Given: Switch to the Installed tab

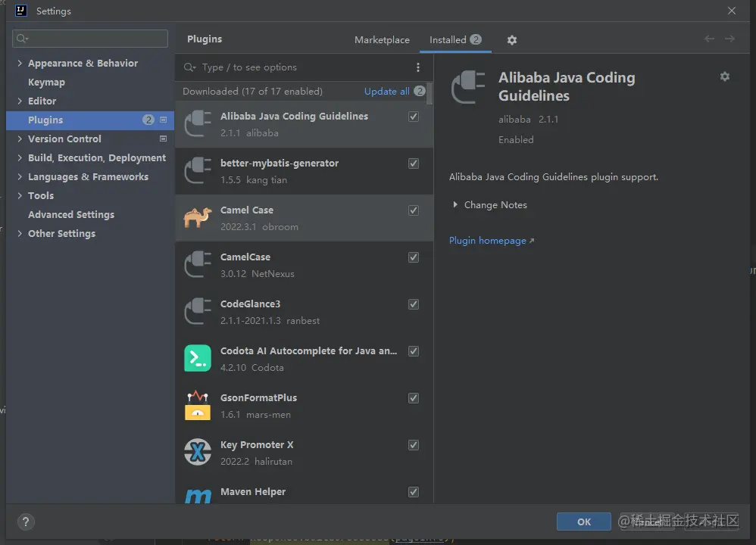Looking at the screenshot, I should [455, 40].
